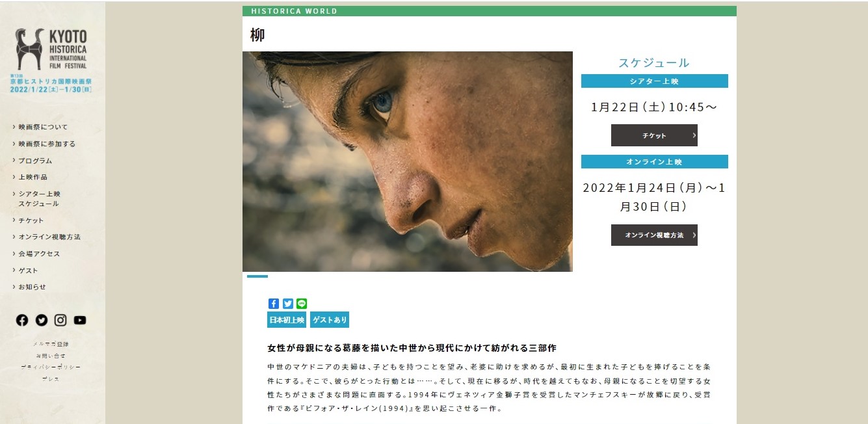Screen dimensions: 868x424
Task: Open プログラム menu item
Action: [35, 161]
